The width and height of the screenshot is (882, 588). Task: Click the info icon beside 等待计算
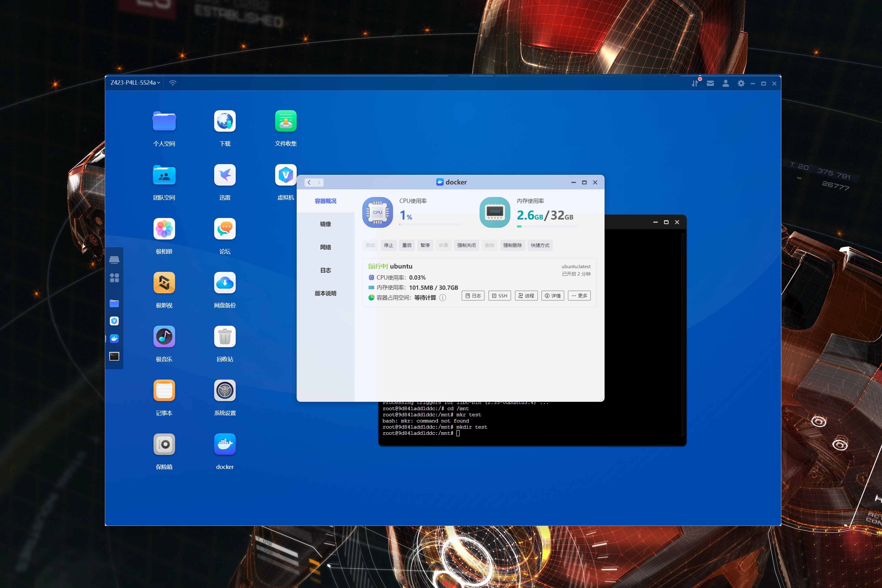(443, 298)
